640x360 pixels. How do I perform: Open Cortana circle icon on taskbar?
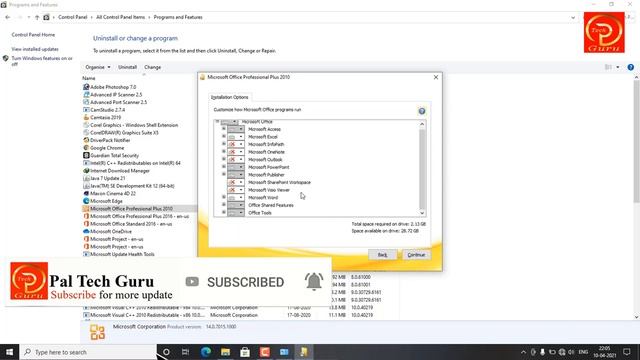(166, 351)
